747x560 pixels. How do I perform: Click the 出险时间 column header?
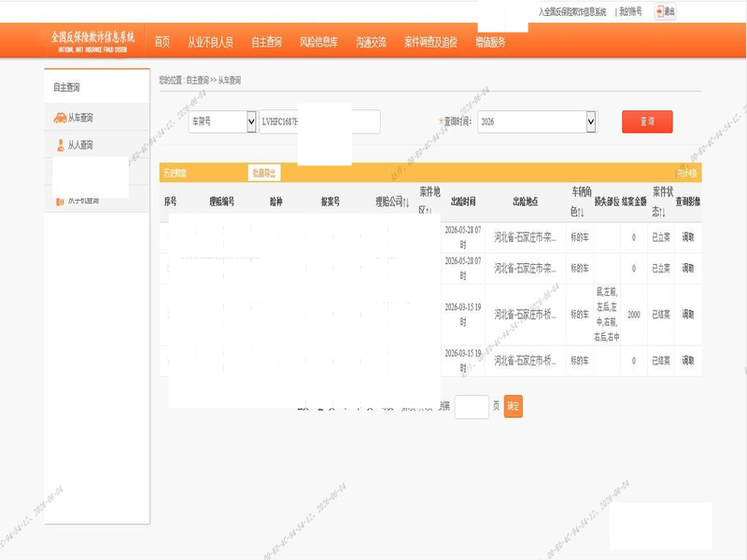click(x=463, y=202)
